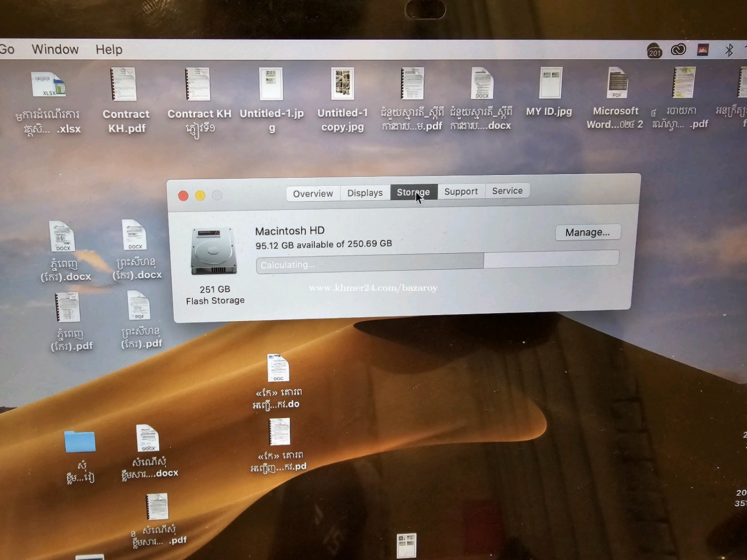Viewport: 747px width, 560px height.
Task: Select the Khmer-named .pdf file left of MY ID.jpg
Action: (413, 83)
